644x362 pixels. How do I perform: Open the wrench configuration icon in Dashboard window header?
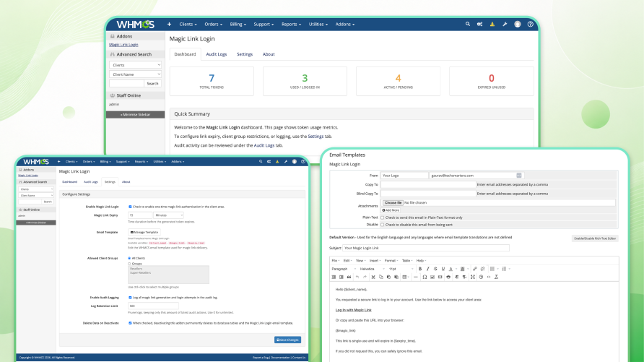pos(505,25)
